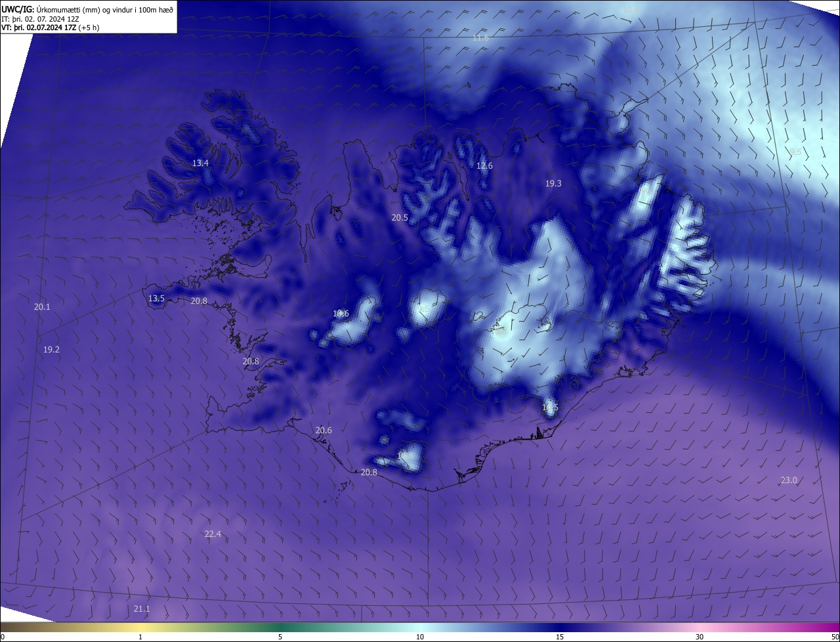Click the 21.1 value label on the map
The height and width of the screenshot is (642, 840).
click(x=142, y=609)
